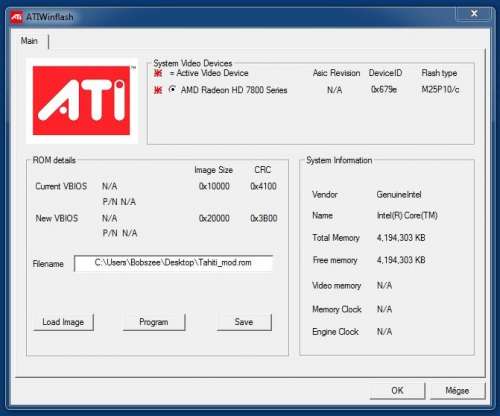This screenshot has height=416, width=500.
Task: Click the Current VBIOS image size 0x10000
Action: [214, 186]
